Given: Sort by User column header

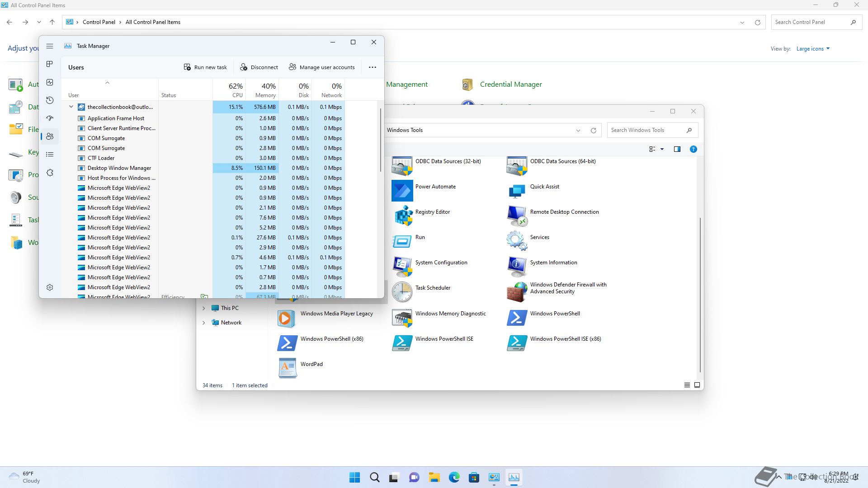Looking at the screenshot, I should pyautogui.click(x=110, y=89).
